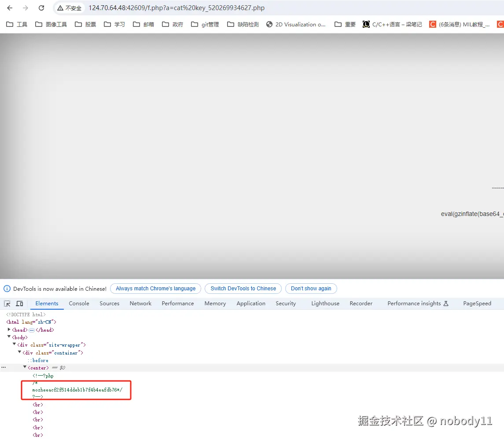The image size is (504, 439).
Task: Switch to the Sources tab
Action: click(109, 304)
